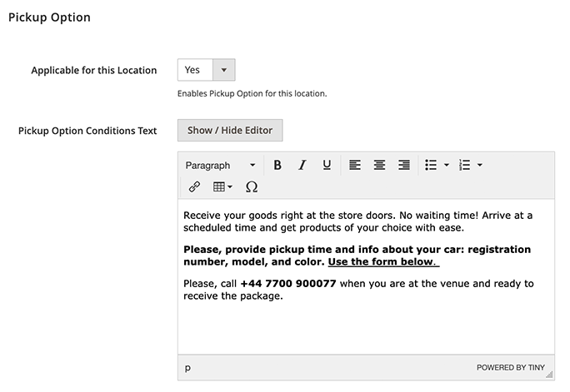Open the Powered by Tiny link

click(512, 367)
